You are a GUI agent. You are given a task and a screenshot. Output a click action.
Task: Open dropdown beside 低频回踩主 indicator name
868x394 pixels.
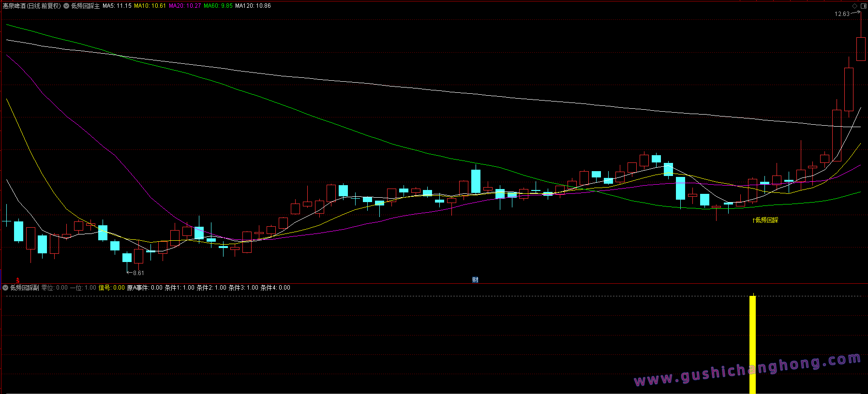[x=66, y=6]
